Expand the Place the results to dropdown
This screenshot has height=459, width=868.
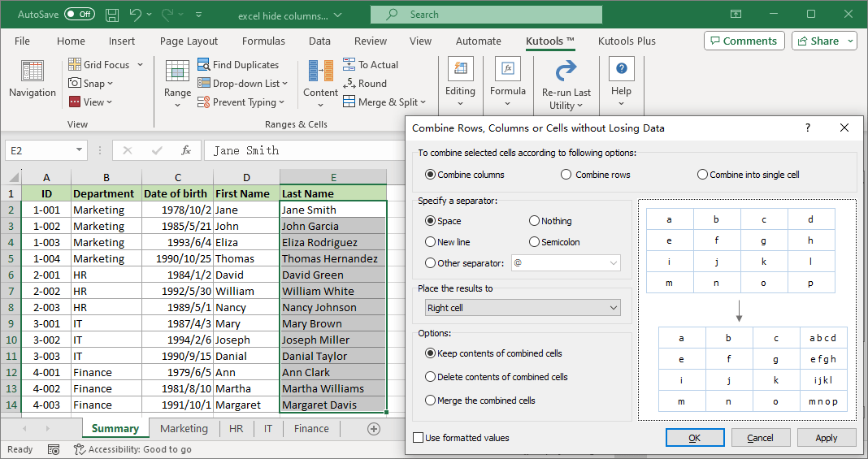point(613,308)
